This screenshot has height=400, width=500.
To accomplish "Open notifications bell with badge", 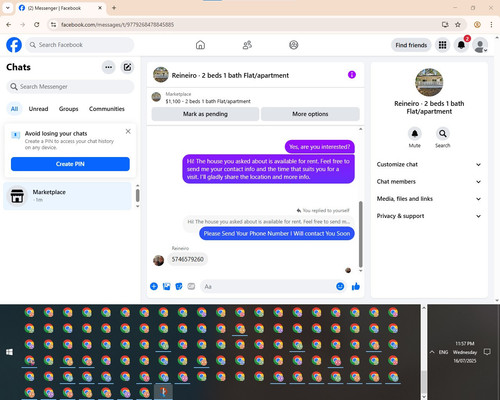I will [x=461, y=45].
